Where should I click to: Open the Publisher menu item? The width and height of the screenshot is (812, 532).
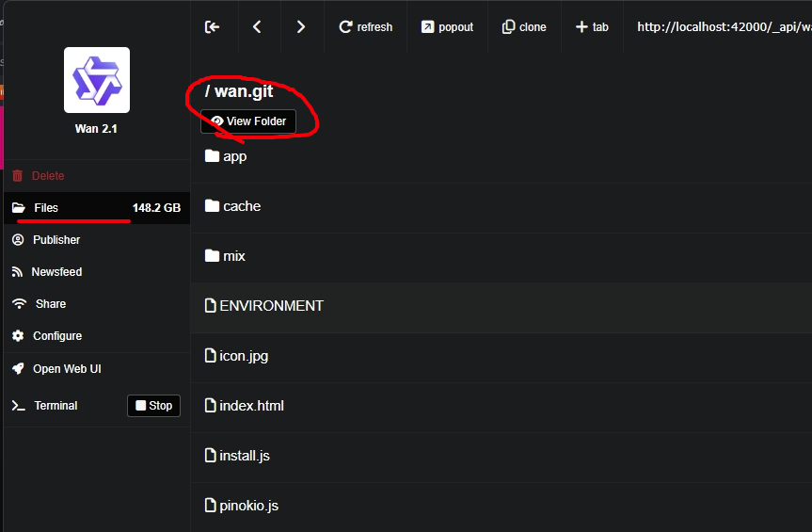(x=56, y=240)
